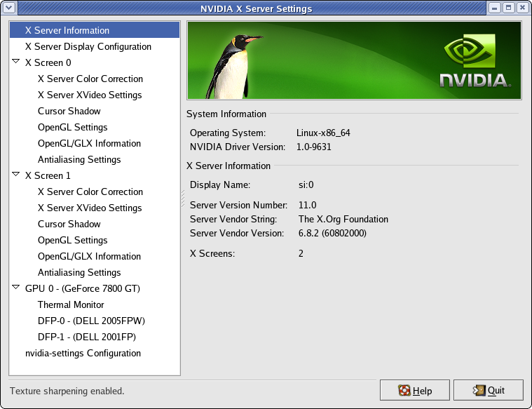Click the display name value si:0
The width and height of the screenshot is (532, 409).
306,185
